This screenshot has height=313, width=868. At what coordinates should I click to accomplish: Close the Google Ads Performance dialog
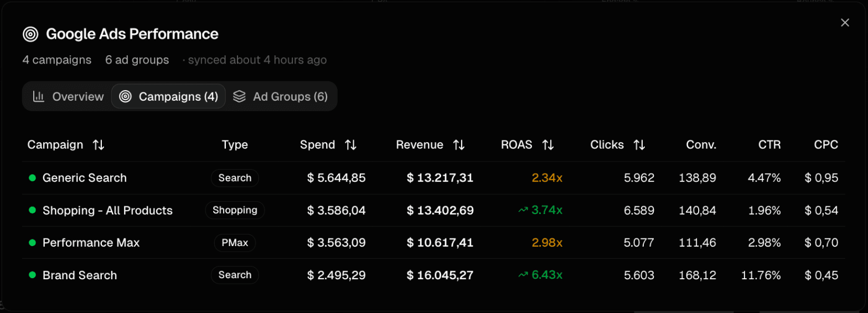(x=845, y=23)
